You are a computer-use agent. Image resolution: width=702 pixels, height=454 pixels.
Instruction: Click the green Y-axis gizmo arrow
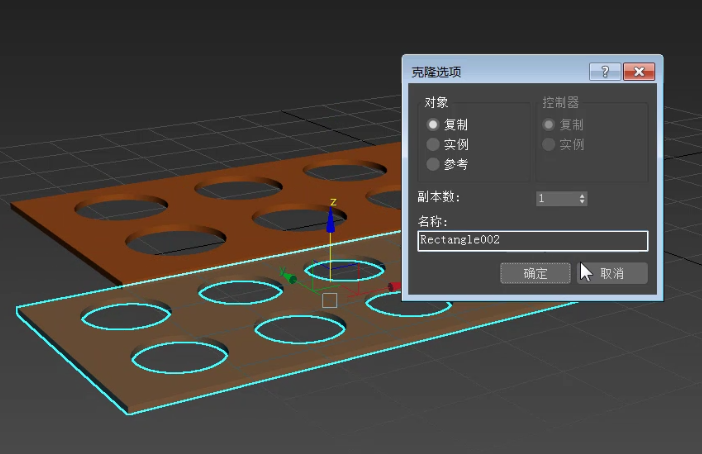pos(288,276)
